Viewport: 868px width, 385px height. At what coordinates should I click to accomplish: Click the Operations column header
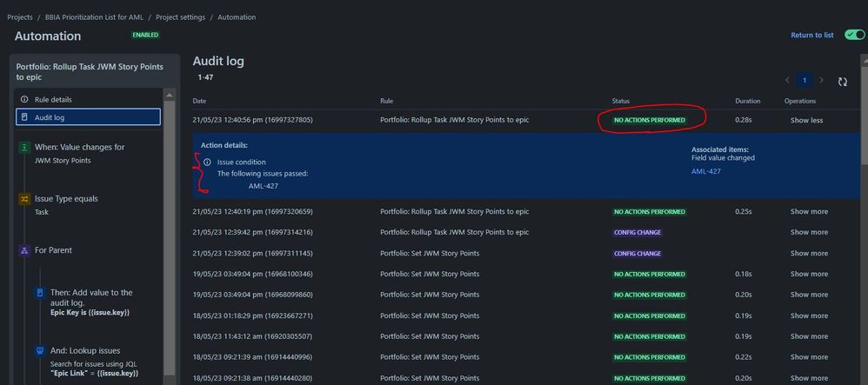tap(800, 101)
